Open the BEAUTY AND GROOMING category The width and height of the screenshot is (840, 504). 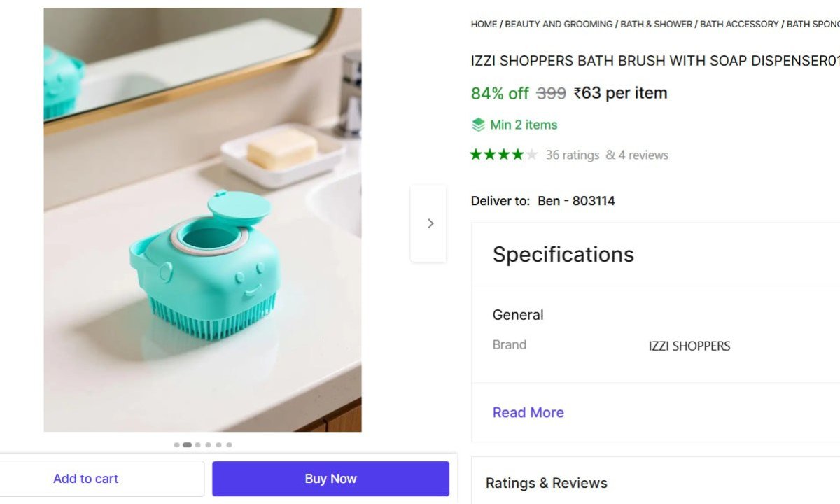[x=558, y=23]
